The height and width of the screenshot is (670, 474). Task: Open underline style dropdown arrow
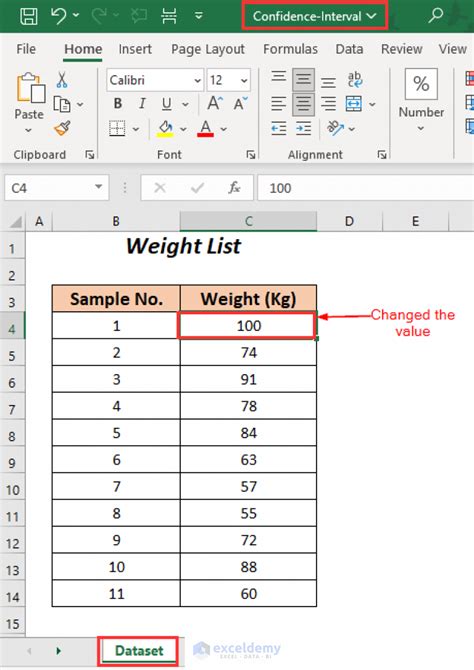click(185, 104)
